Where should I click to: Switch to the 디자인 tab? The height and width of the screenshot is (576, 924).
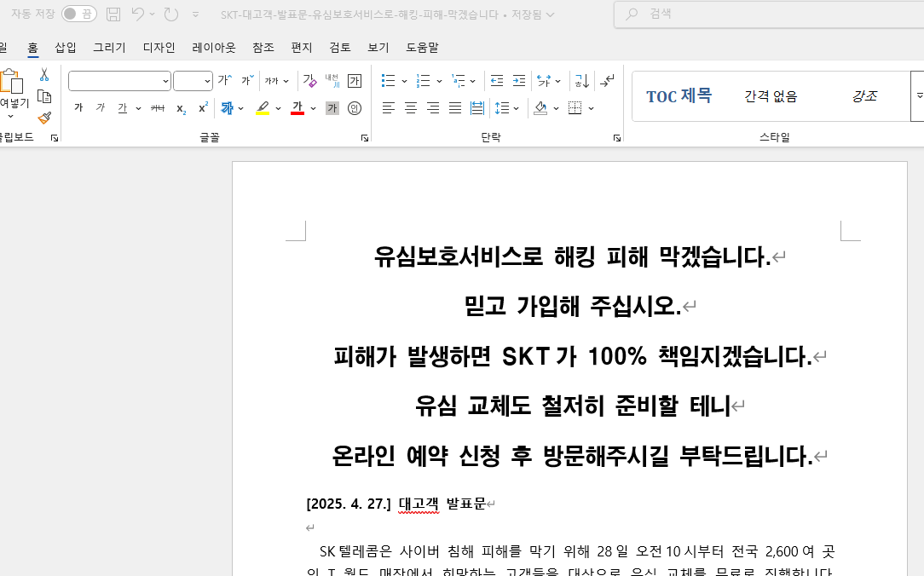coord(159,47)
